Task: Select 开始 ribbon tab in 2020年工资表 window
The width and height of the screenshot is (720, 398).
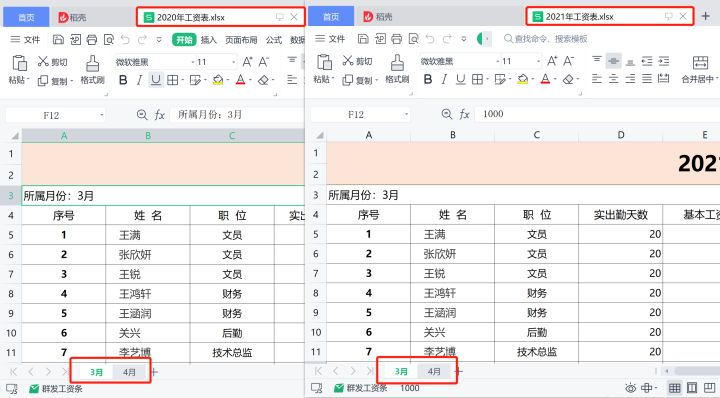Action: click(184, 40)
